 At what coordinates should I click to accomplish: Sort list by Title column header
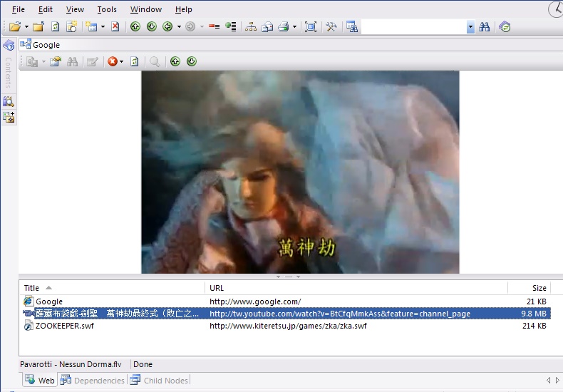pyautogui.click(x=112, y=288)
